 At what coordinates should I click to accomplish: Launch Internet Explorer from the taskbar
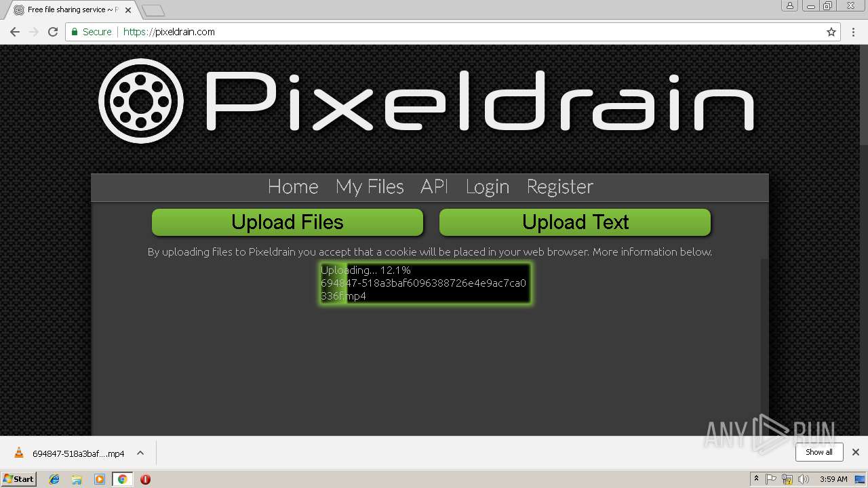(x=54, y=479)
